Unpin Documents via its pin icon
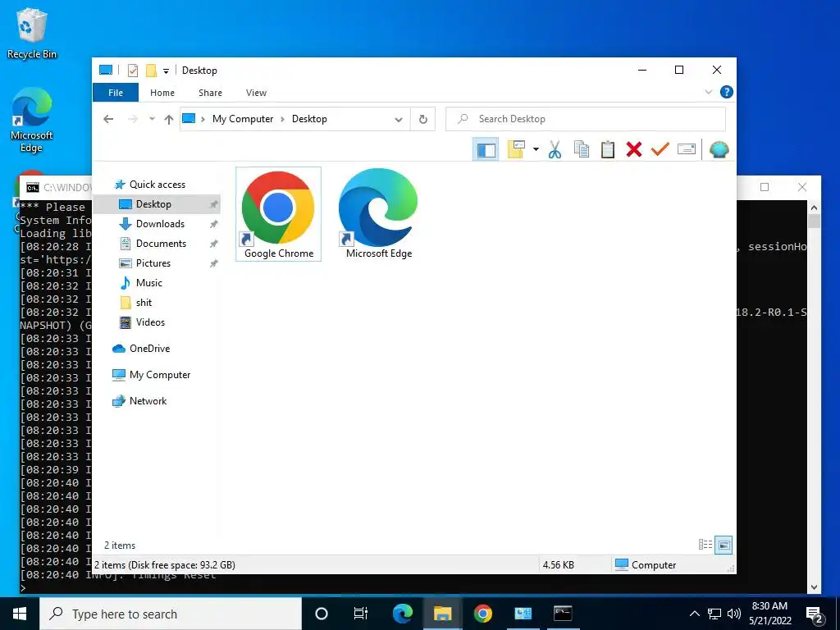The width and height of the screenshot is (840, 630). 213,244
